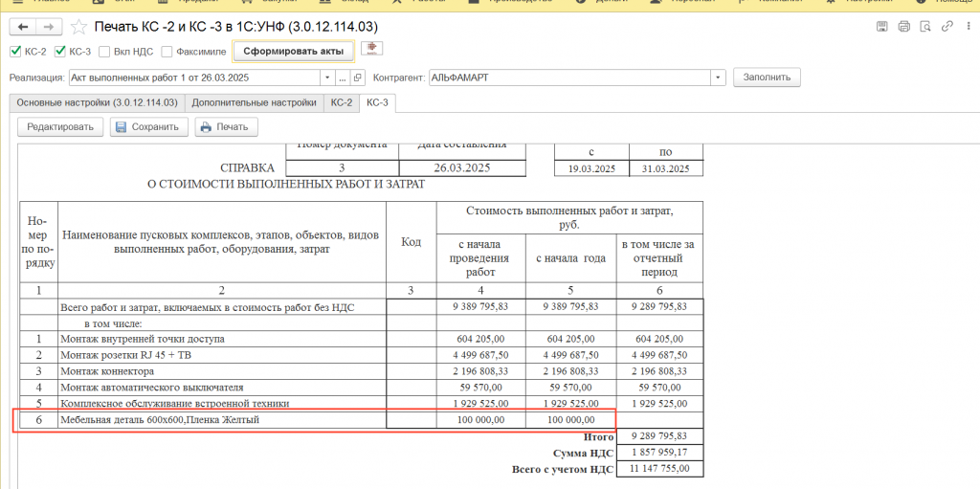Screen dimensions: 980x489
Task: Select total value 11 147 755,00
Action: tap(660, 468)
